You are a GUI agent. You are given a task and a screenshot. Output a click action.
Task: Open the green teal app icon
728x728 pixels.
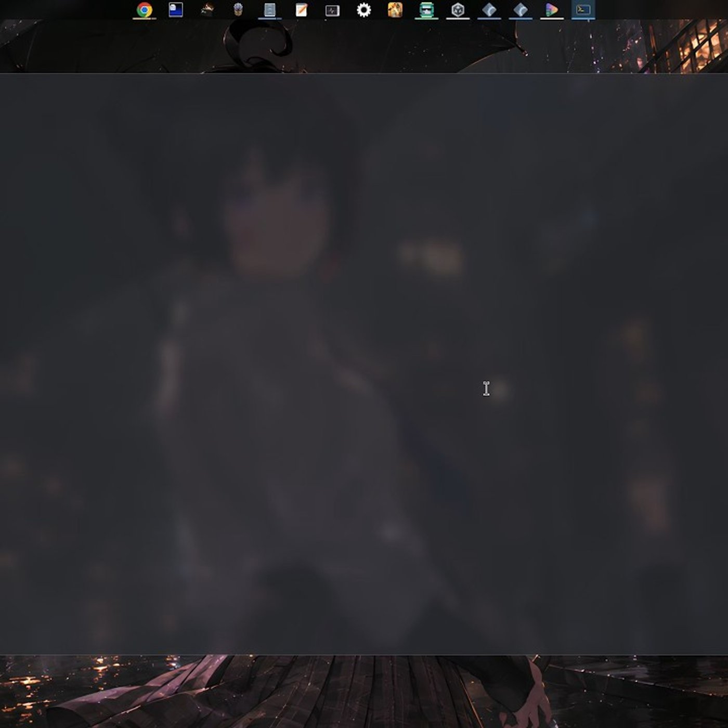[x=426, y=10]
